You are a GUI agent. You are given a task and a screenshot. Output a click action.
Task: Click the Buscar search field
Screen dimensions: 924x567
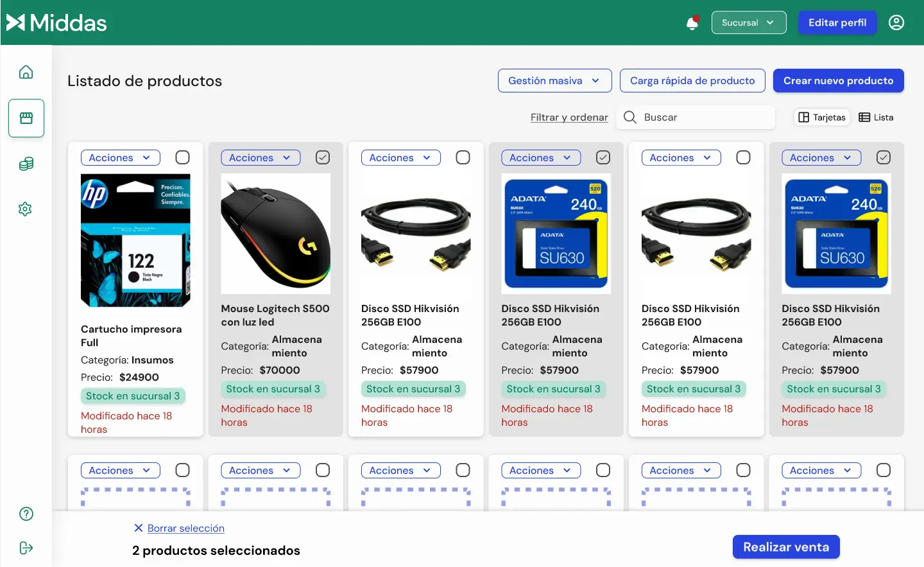[x=706, y=118]
